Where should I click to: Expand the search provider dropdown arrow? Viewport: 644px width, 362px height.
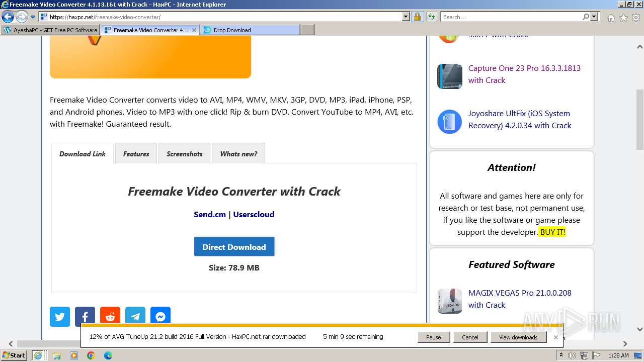[x=594, y=17]
